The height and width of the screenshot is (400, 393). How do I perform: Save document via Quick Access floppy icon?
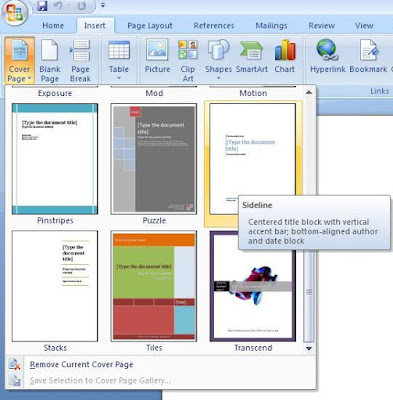click(42, 6)
